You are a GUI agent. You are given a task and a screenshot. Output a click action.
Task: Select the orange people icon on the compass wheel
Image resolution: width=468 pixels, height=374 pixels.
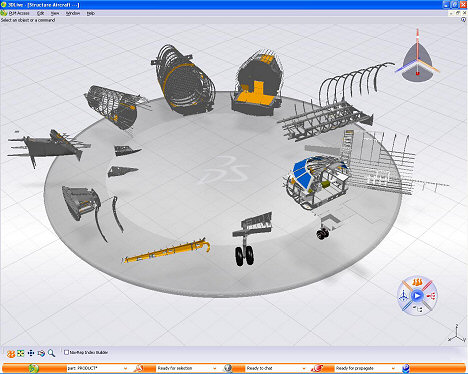(417, 282)
